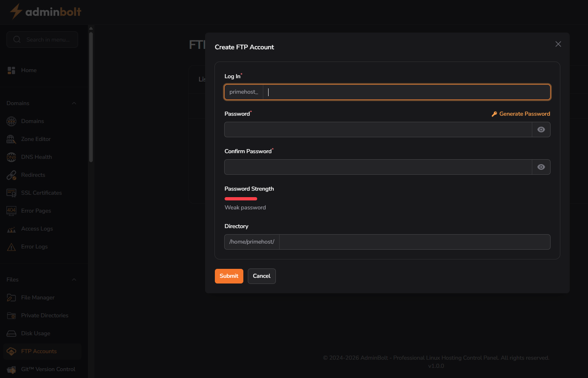Image resolution: width=588 pixels, height=378 pixels.
Task: Open the Redirects tool
Action: click(x=33, y=175)
